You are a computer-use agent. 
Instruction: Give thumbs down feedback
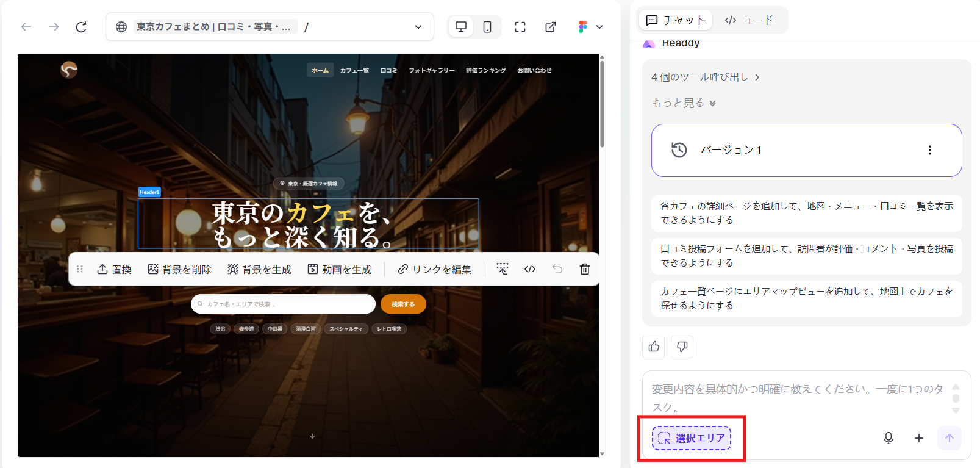[x=682, y=347]
